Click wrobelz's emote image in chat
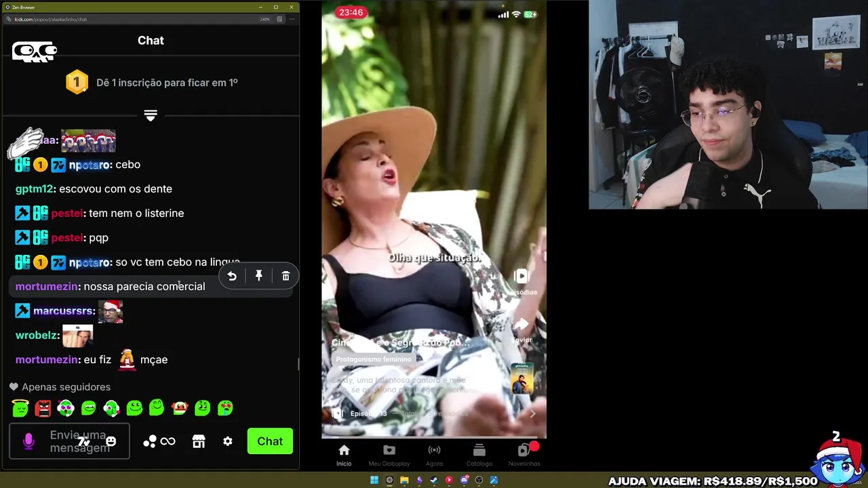This screenshot has height=488, width=868. click(x=77, y=335)
